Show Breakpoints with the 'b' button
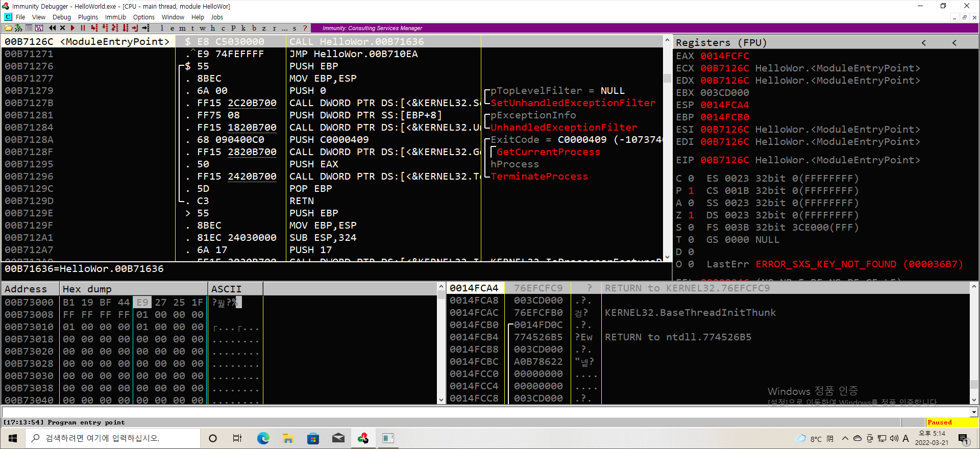 [x=254, y=28]
